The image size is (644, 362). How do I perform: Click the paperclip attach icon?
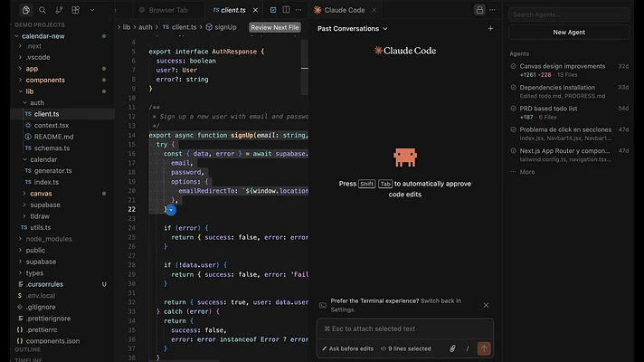452,348
